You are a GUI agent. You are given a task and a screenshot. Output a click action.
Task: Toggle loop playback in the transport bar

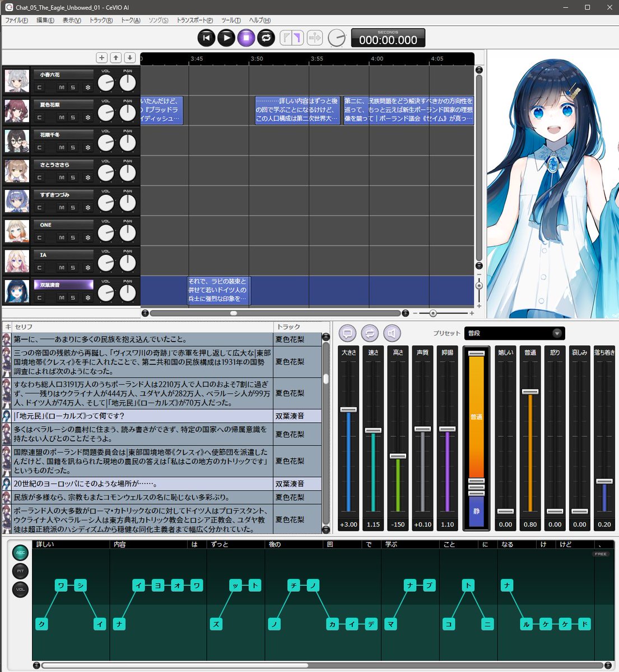coord(266,38)
